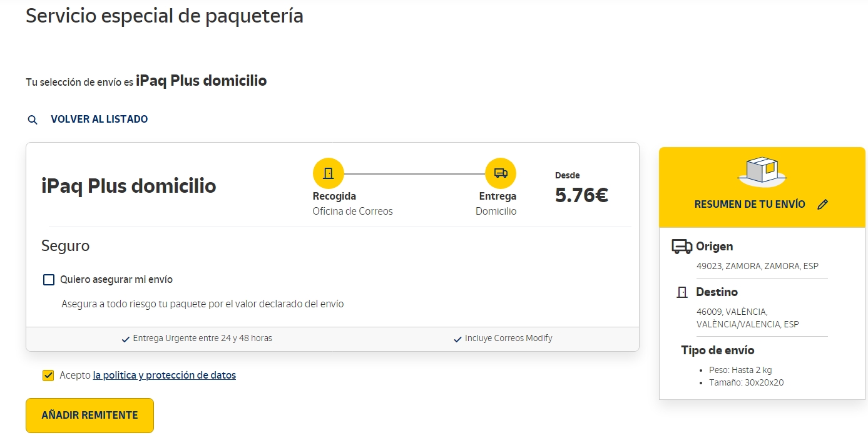
Task: Click RESUMEN DE TU ENVÍO header
Action: click(x=750, y=204)
